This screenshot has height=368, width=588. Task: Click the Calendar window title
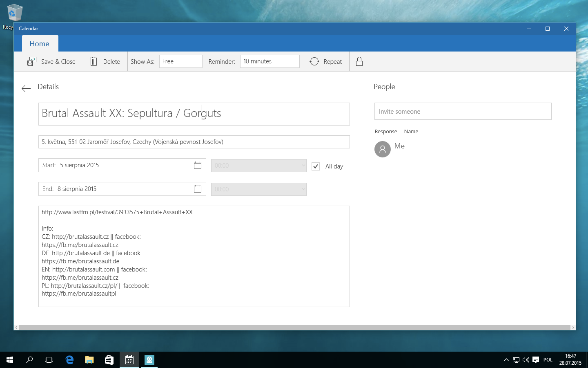click(x=29, y=29)
